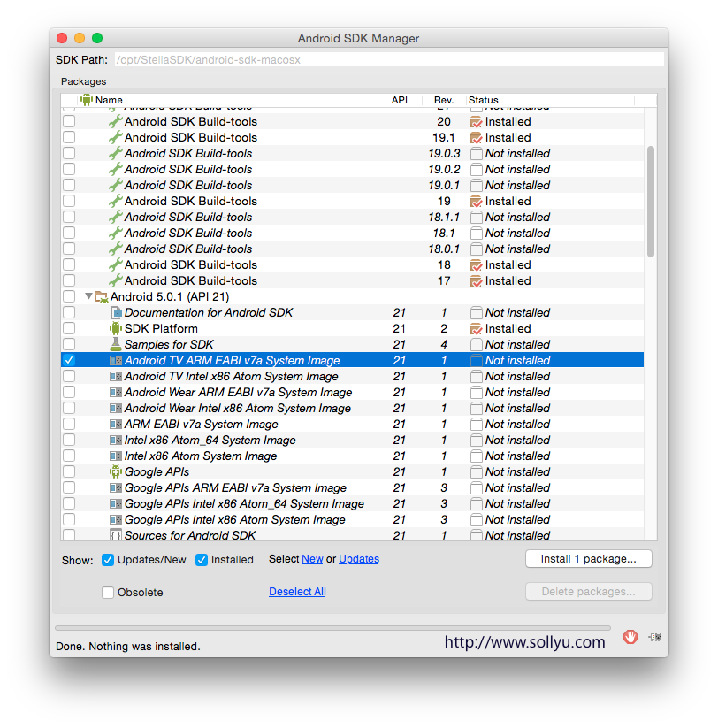The image size is (718, 728).
Task: Click the installed status icon for SDK Platform
Action: point(476,329)
